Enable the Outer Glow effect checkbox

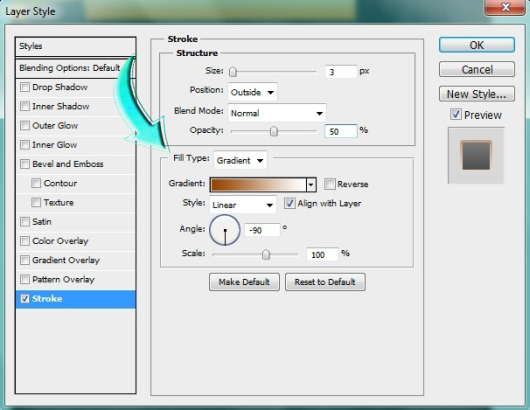point(25,126)
